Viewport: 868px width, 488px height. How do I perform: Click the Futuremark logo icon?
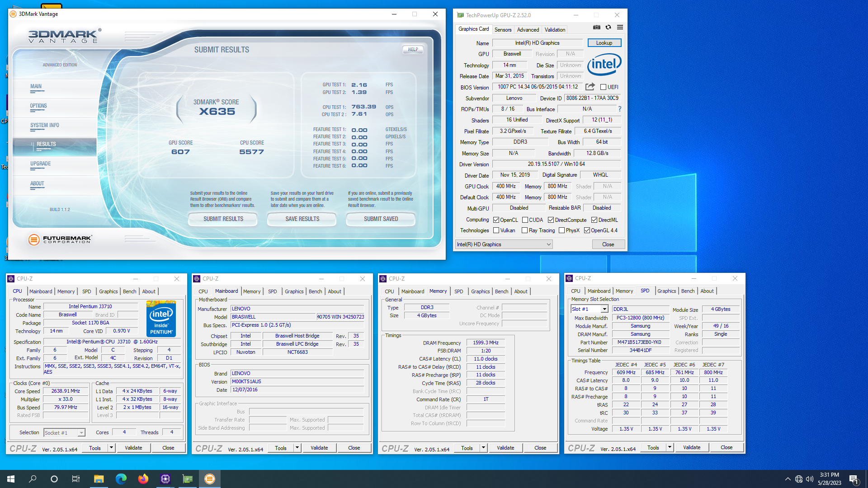click(x=34, y=239)
